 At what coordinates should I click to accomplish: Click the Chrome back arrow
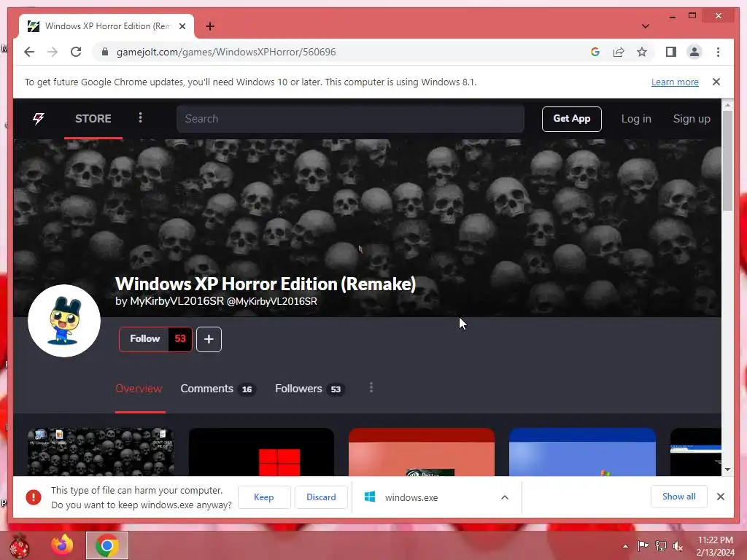click(29, 52)
